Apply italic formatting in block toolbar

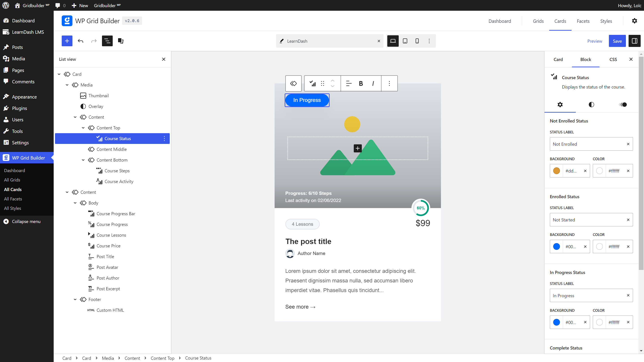pos(373,83)
